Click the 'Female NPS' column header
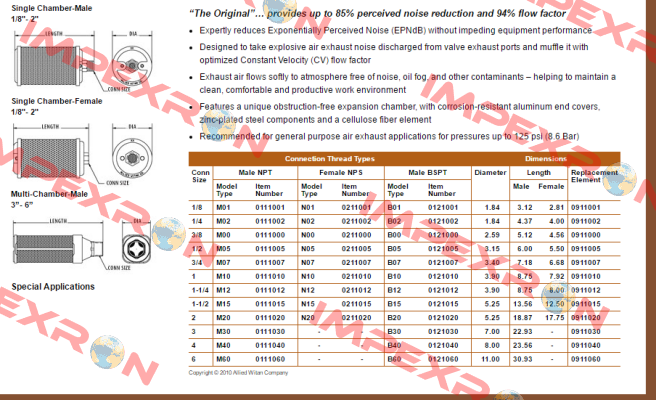656x400 pixels. [x=341, y=172]
